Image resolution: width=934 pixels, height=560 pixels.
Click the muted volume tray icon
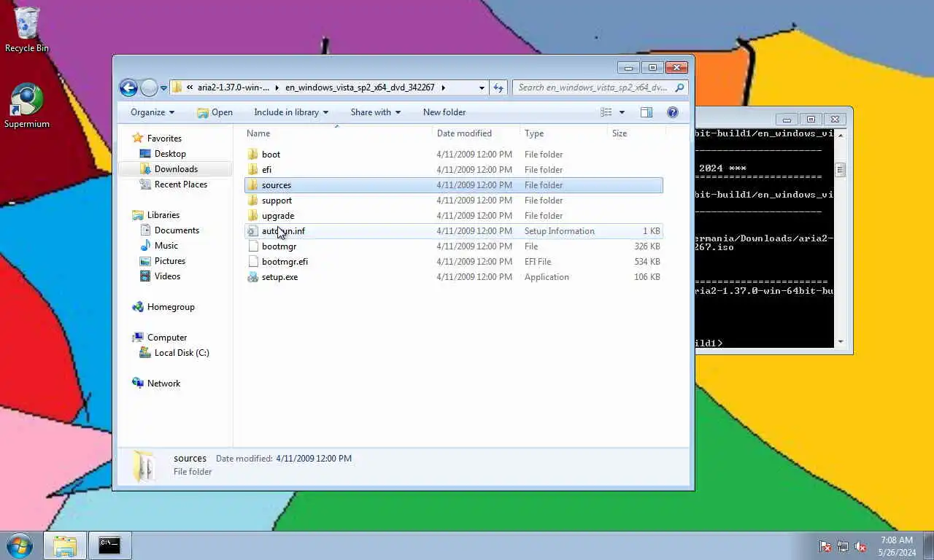[860, 546]
